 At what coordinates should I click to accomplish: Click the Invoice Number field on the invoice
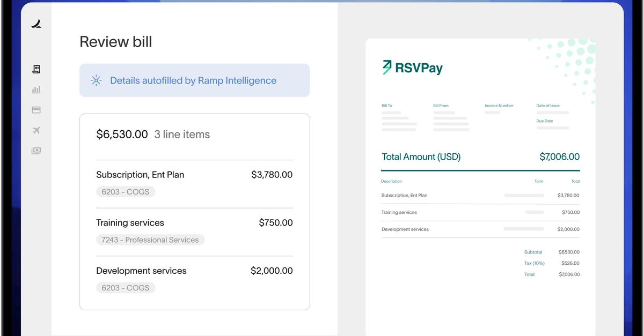499,106
